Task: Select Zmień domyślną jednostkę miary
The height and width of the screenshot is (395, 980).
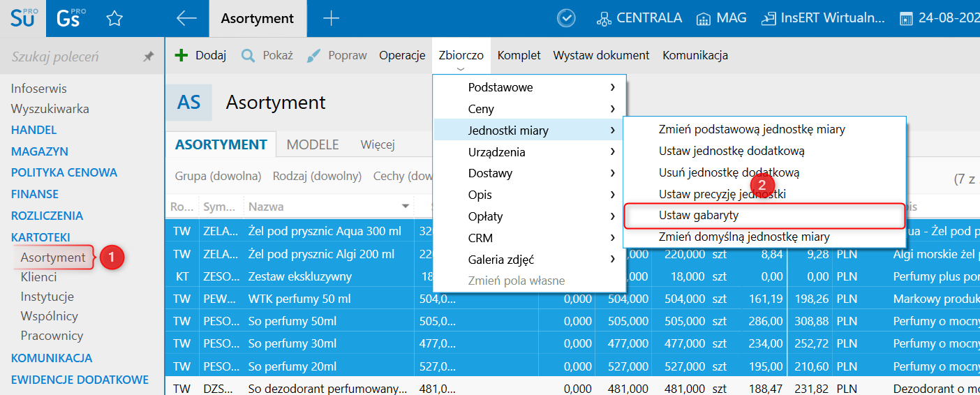Action: pos(743,237)
